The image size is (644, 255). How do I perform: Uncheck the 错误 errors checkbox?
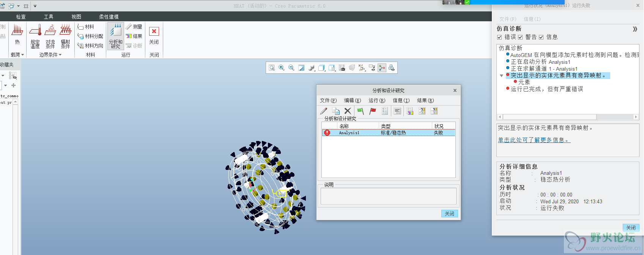(x=499, y=37)
